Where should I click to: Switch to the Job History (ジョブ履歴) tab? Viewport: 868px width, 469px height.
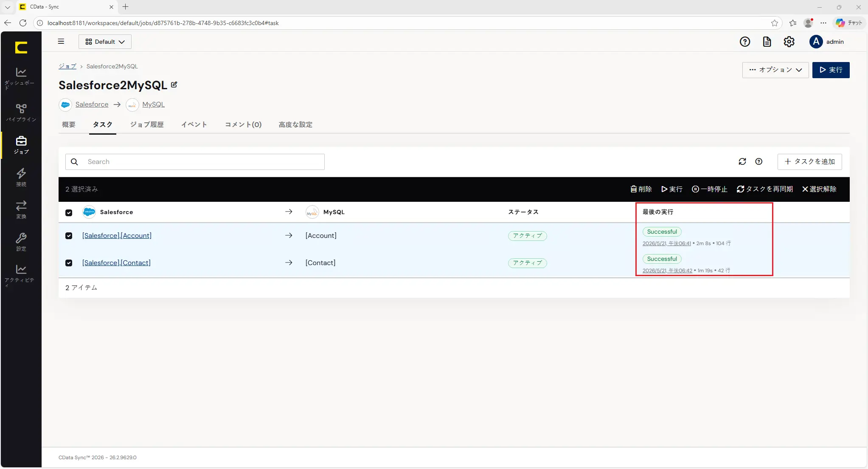point(147,124)
